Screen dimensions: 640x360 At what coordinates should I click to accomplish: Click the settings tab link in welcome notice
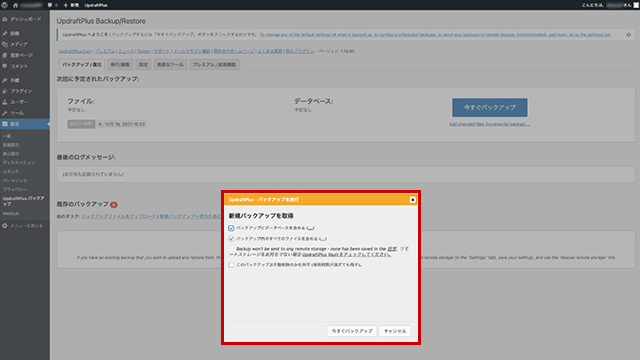pos(436,35)
